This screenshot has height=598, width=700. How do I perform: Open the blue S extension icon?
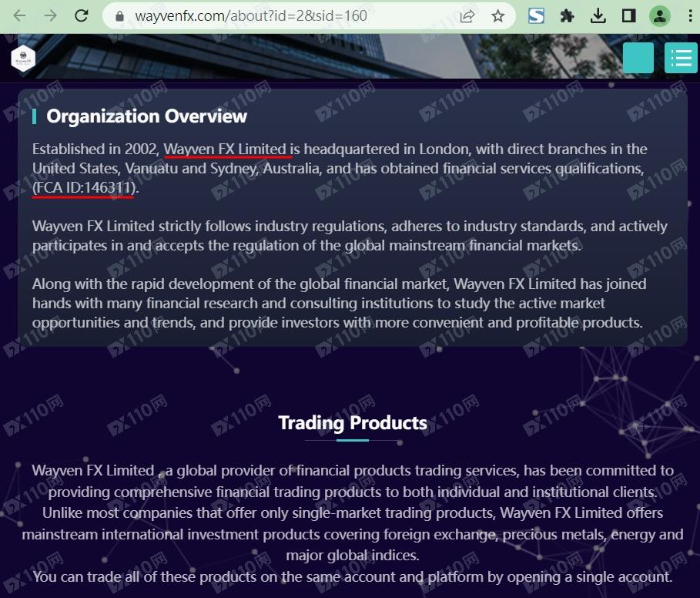pyautogui.click(x=536, y=15)
